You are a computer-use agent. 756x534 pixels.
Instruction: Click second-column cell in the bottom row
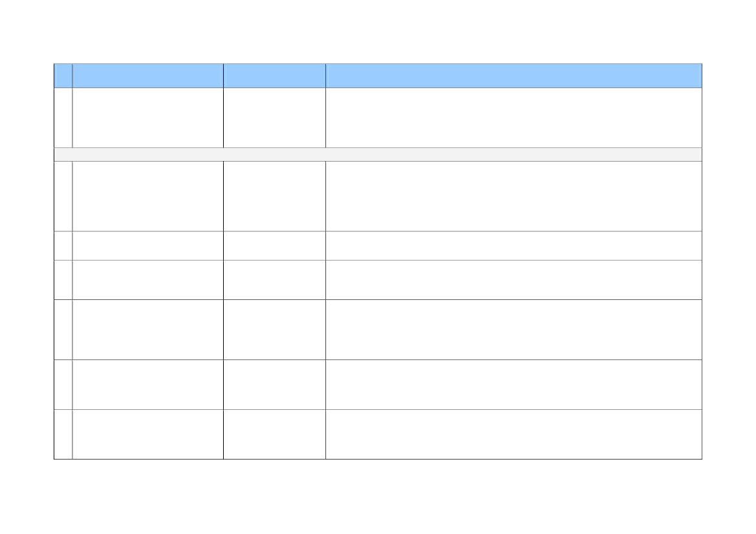point(147,434)
